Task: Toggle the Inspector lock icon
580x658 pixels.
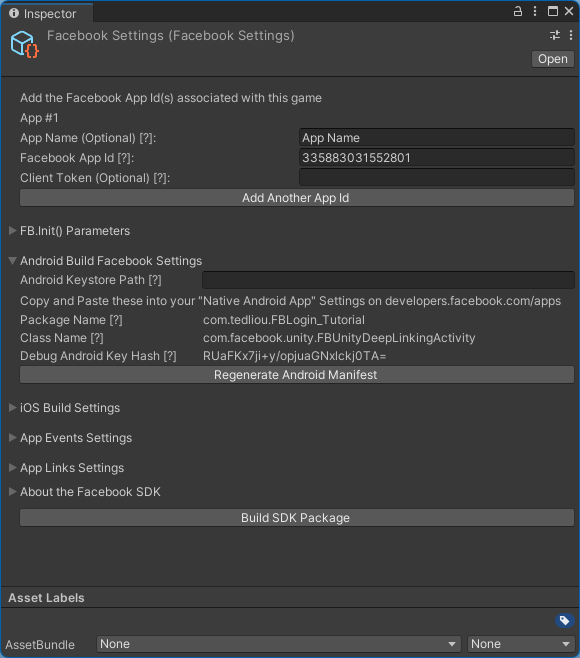Action: click(518, 11)
